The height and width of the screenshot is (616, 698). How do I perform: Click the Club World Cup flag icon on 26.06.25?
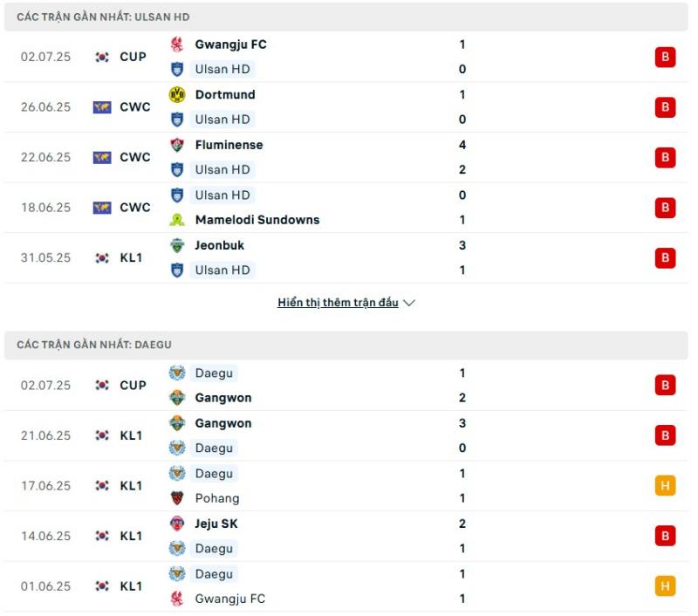(x=103, y=107)
